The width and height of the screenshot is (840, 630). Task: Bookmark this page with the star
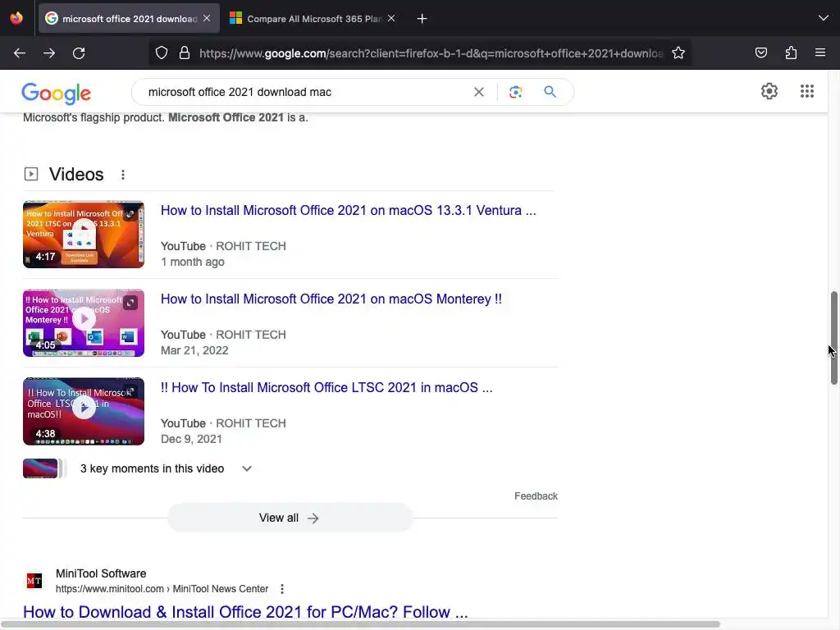pyautogui.click(x=678, y=53)
